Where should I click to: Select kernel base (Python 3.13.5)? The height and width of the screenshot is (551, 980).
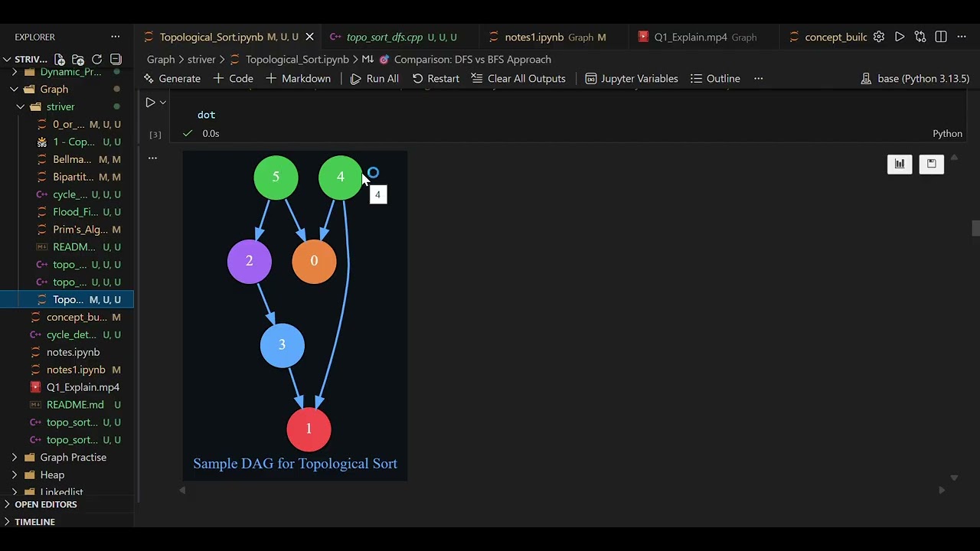915,78
